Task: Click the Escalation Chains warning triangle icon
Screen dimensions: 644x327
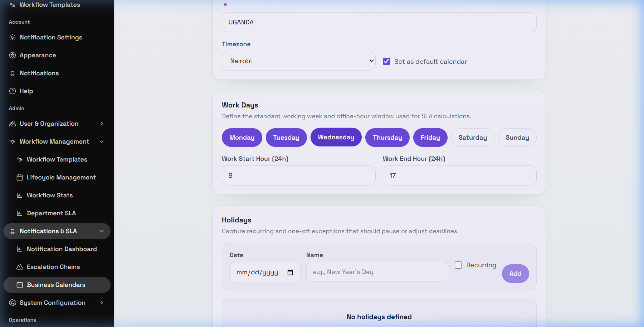Action: click(20, 267)
